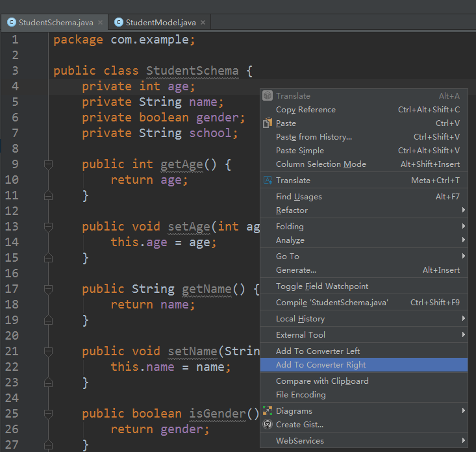Open the Folding submenu
Image resolution: width=476 pixels, height=452 pixels.
pyautogui.click(x=364, y=226)
